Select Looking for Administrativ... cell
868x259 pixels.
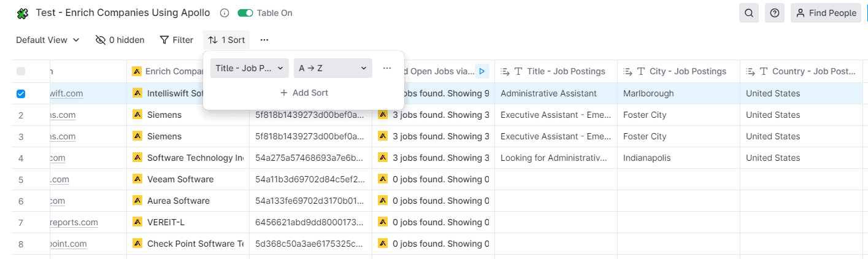(556, 158)
